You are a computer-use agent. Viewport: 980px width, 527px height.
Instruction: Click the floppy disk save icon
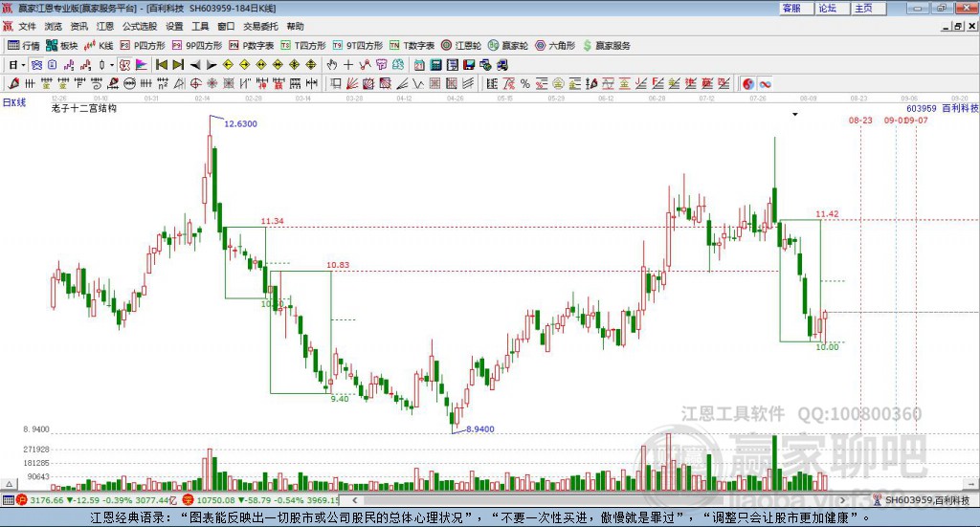click(469, 65)
